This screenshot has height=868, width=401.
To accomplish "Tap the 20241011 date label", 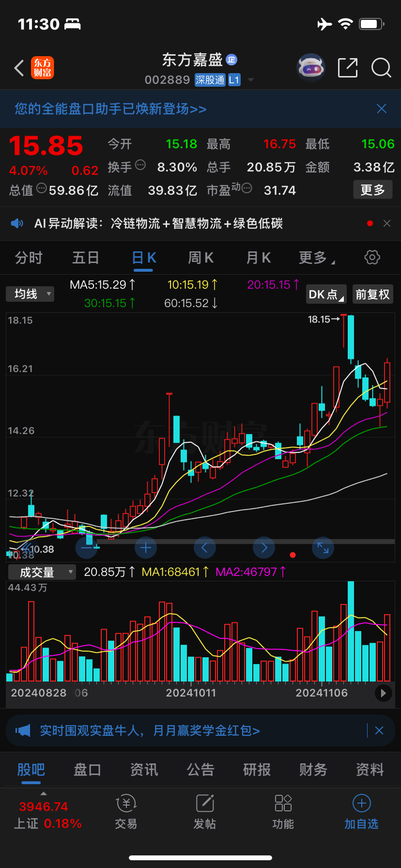I will tap(191, 693).
